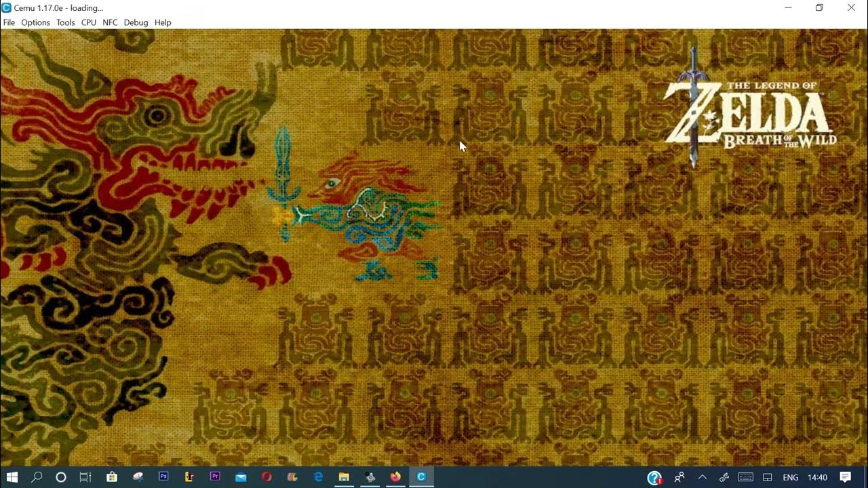
Task: Open the Mail app in taskbar
Action: 241,477
